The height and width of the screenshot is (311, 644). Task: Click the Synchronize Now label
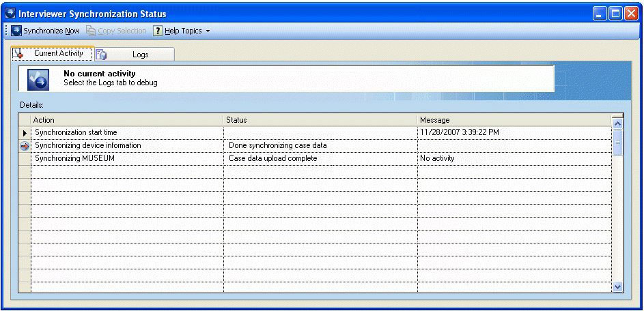[51, 31]
